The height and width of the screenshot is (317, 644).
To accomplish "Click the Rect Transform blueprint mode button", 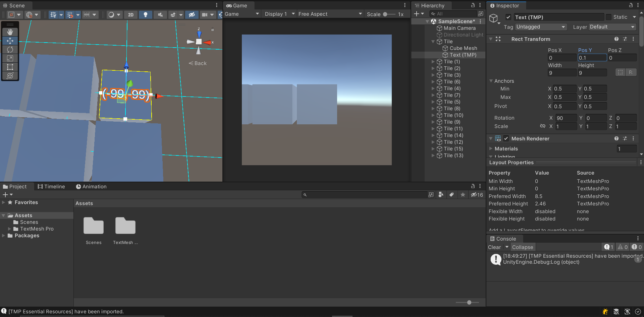I will coord(620,72).
